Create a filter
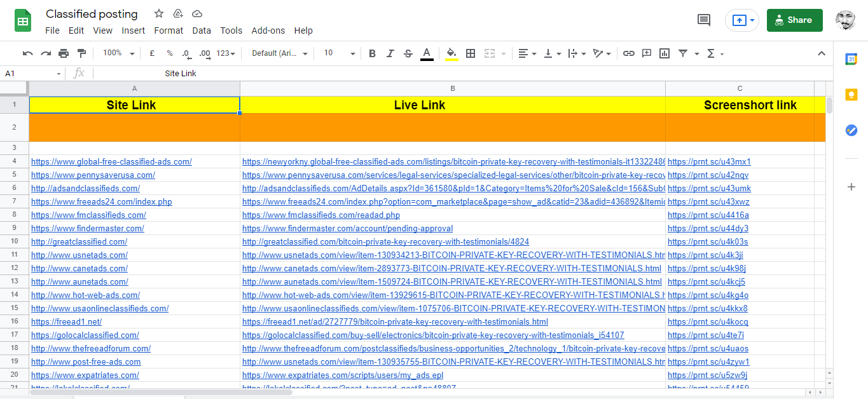 click(x=683, y=53)
